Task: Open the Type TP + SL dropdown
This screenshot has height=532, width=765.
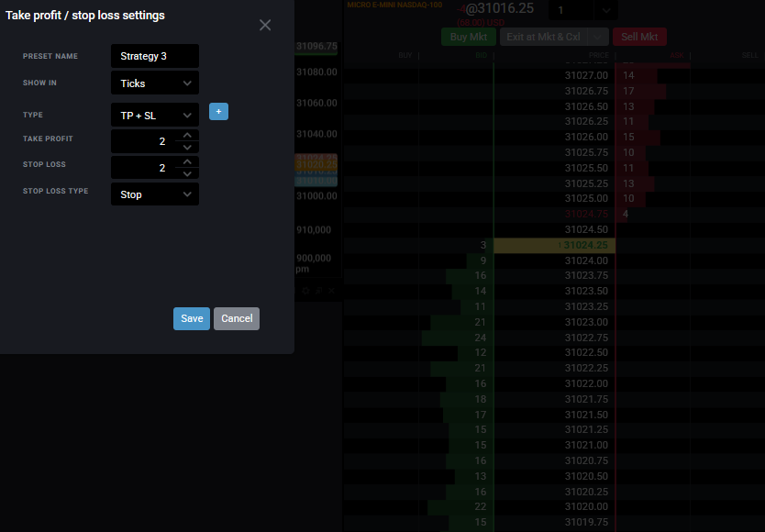Action: tap(155, 116)
